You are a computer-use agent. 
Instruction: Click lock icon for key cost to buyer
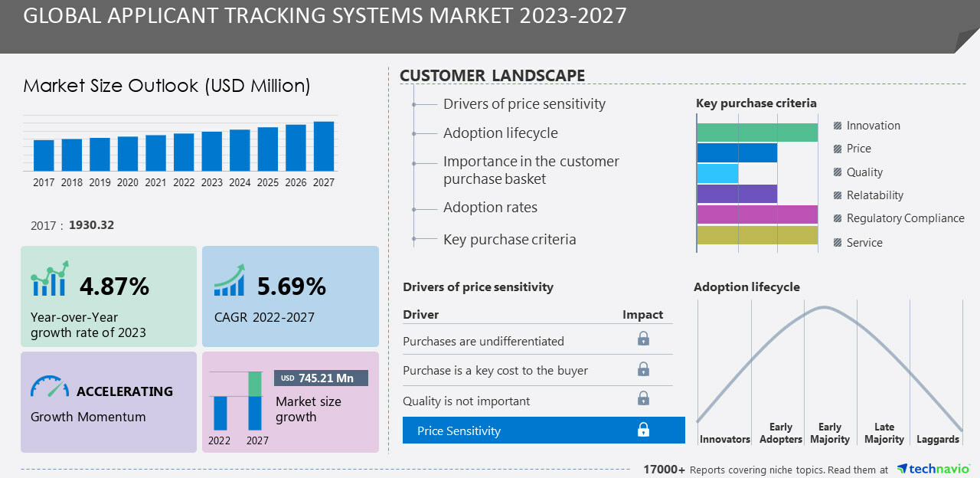(643, 369)
